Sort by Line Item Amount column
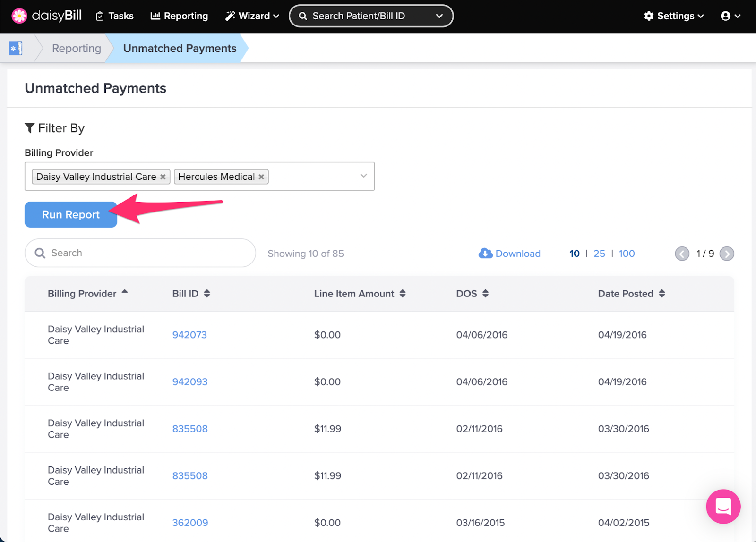 pyautogui.click(x=360, y=294)
